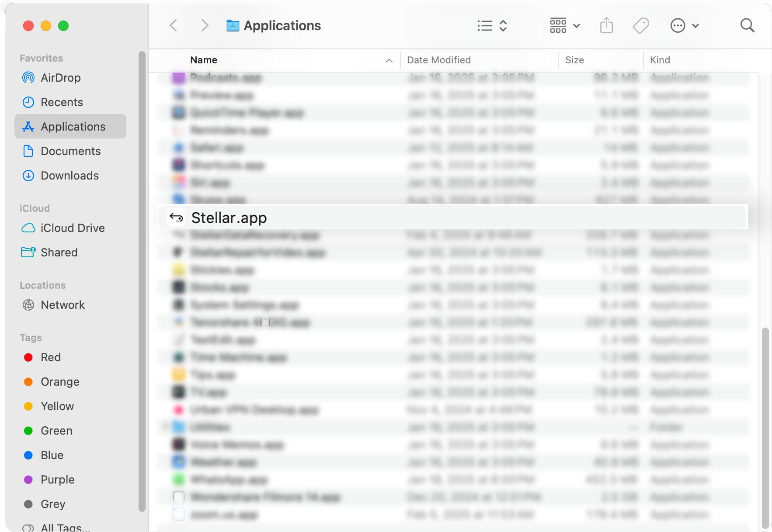The image size is (772, 532).
Task: Toggle sort direction arrow in Name column
Action: click(389, 61)
